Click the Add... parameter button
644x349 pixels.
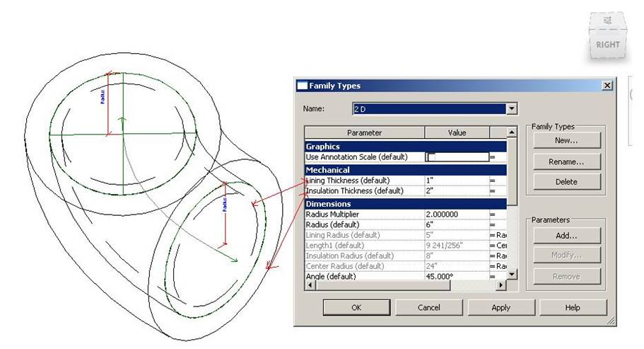566,235
